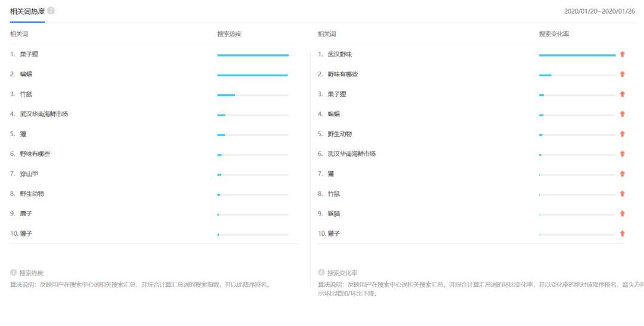Select the 相关词热度 tab
Screen dimensions: 644x326
click(27, 11)
